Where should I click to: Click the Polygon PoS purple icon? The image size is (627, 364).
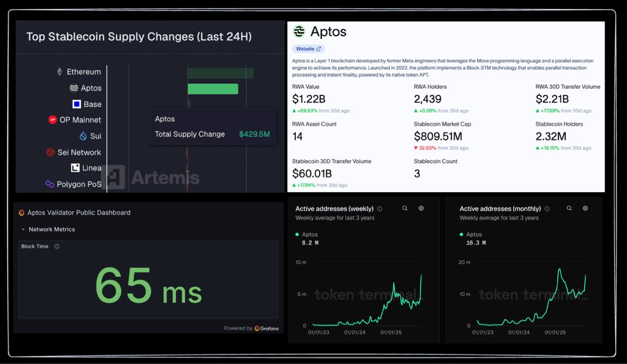(x=50, y=184)
